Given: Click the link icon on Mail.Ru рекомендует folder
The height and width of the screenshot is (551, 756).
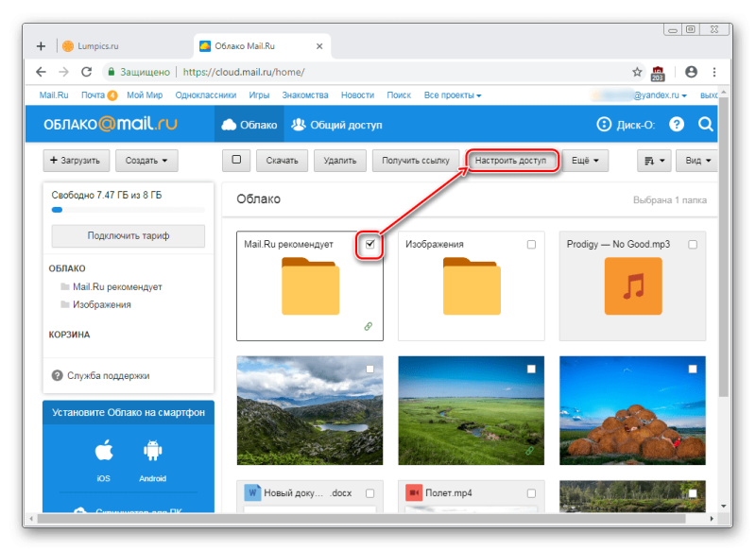Looking at the screenshot, I should pos(368,326).
